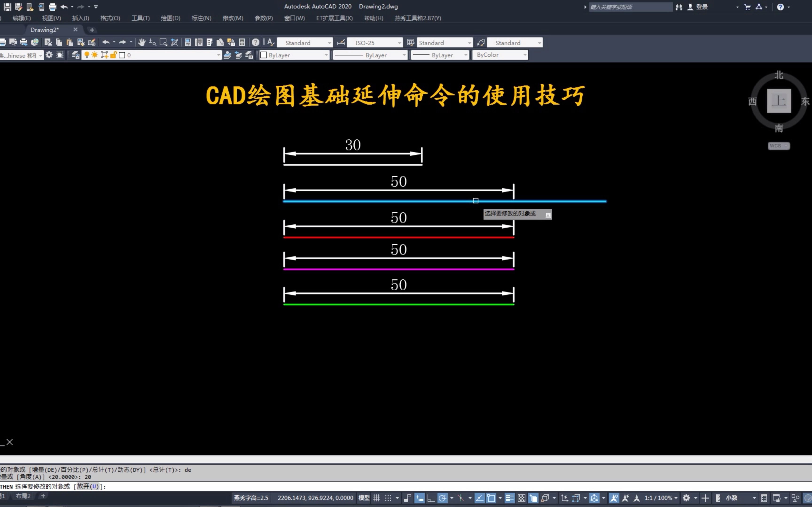This screenshot has height=507, width=812.
Task: Expand the ISO-25 dimension style dropdown
Action: pyautogui.click(x=399, y=43)
